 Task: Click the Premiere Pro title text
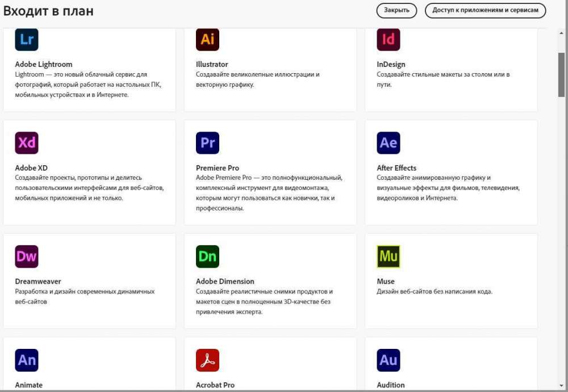pyautogui.click(x=218, y=168)
